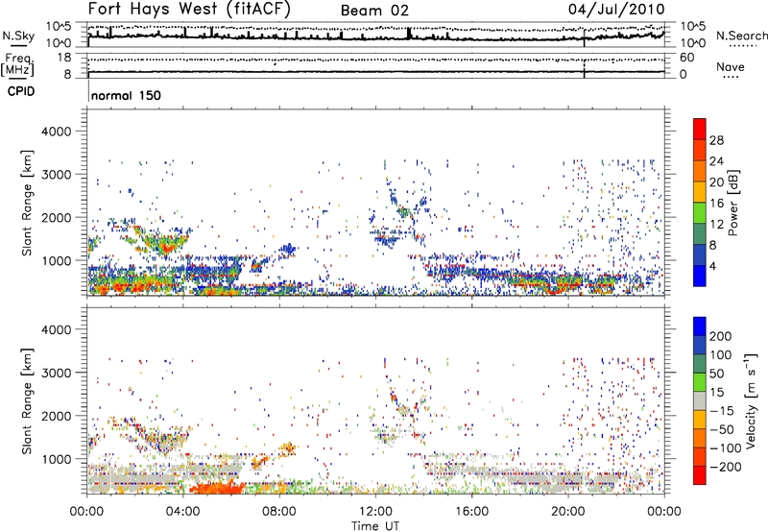This screenshot has width=768, height=532.
Task: Click the blue bottom segment of power color bar
Action: pos(700,276)
